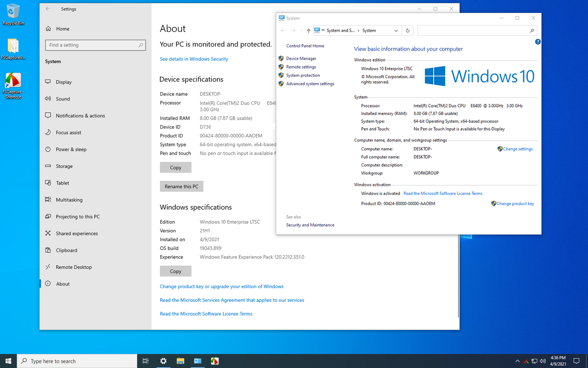This screenshot has width=588, height=368.
Task: Open Advanced system settings link
Action: tap(310, 84)
